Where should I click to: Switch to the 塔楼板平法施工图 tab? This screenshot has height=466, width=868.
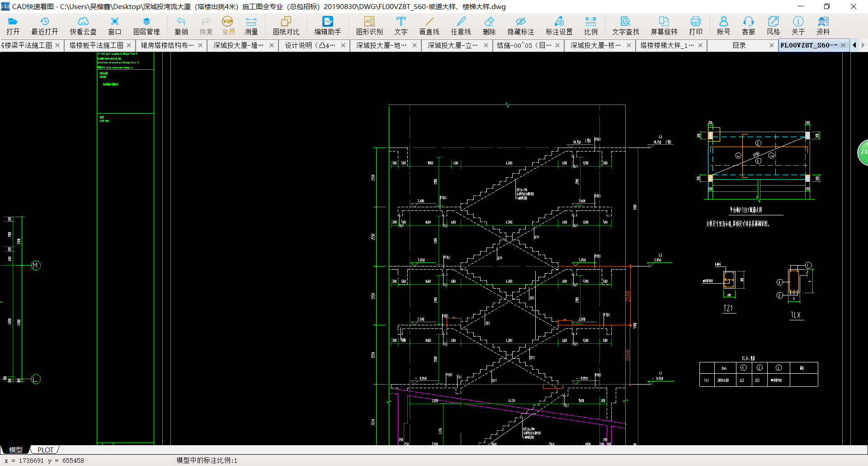tap(96, 45)
